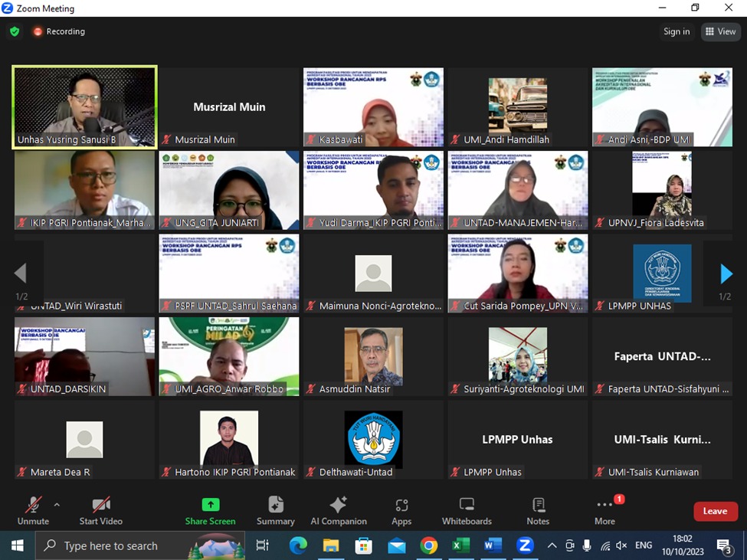Open Zoom Apps
747x560 pixels.
(401, 511)
